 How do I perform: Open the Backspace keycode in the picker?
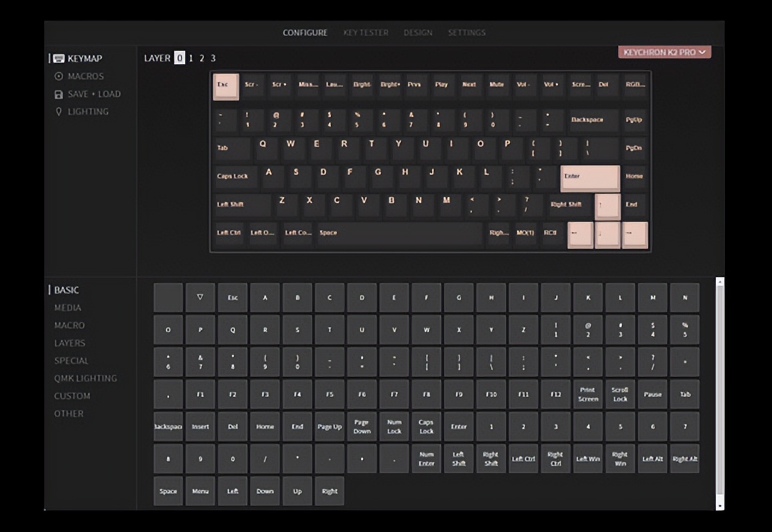pos(168,426)
